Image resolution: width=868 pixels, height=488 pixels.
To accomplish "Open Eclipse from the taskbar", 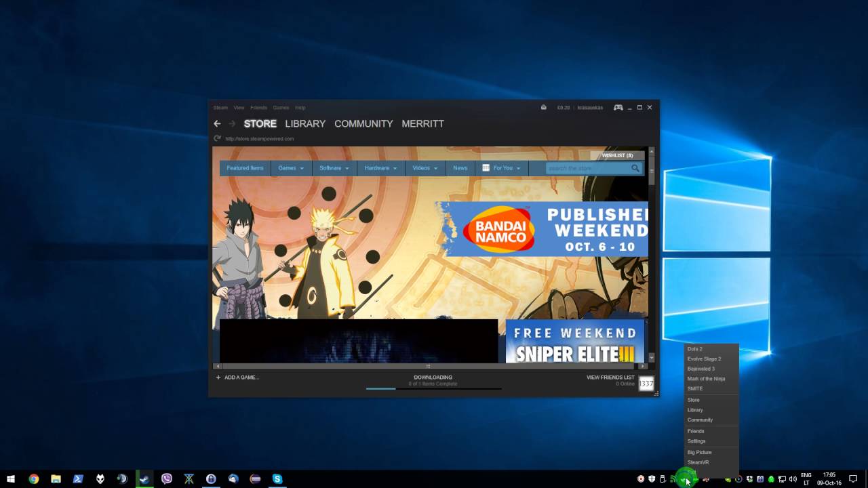I will click(255, 479).
